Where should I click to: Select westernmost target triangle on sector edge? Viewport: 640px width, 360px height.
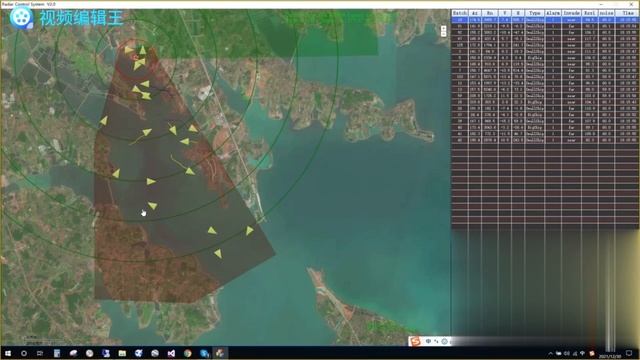(104, 121)
